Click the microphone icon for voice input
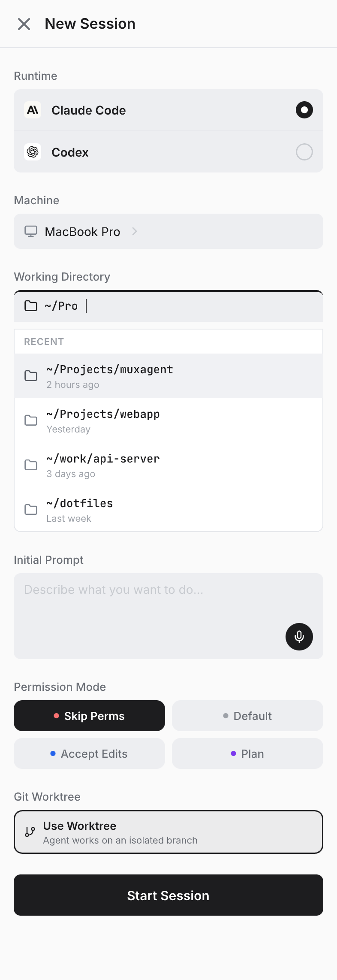337x980 pixels. tap(299, 637)
